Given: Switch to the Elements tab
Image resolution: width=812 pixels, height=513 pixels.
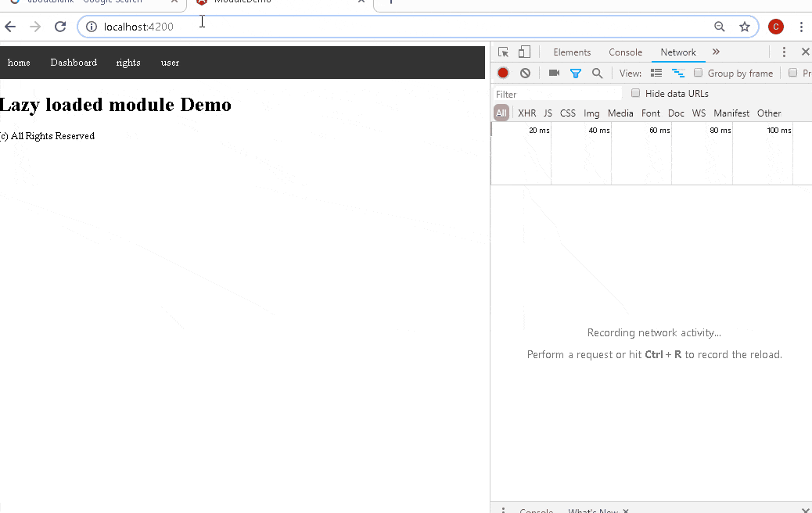Looking at the screenshot, I should (572, 52).
